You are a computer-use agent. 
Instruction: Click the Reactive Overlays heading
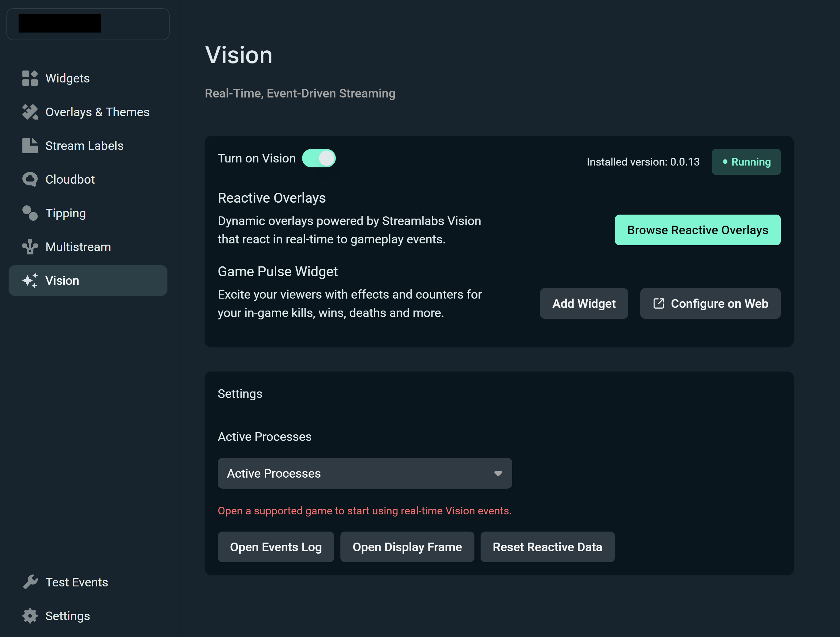coord(271,198)
